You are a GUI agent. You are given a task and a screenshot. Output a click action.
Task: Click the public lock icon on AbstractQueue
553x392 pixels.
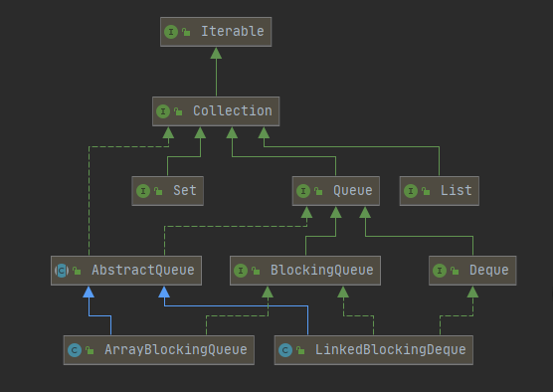point(77,271)
